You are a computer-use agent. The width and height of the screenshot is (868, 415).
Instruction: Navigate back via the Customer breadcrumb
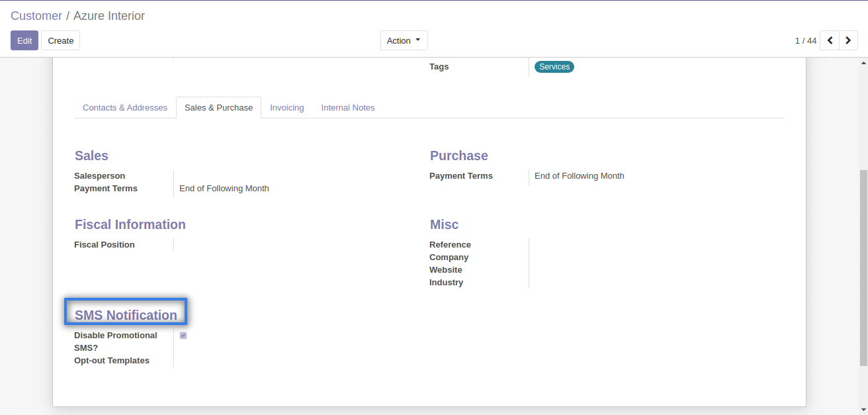tap(36, 16)
